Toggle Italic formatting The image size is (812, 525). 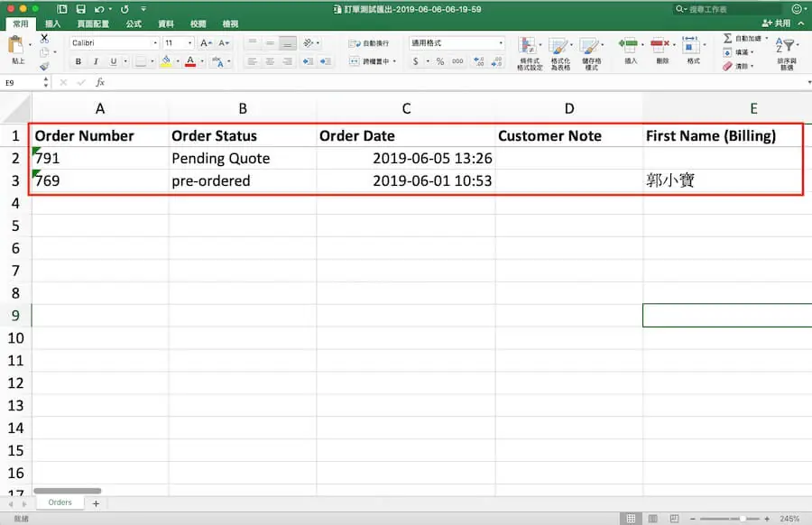click(96, 61)
